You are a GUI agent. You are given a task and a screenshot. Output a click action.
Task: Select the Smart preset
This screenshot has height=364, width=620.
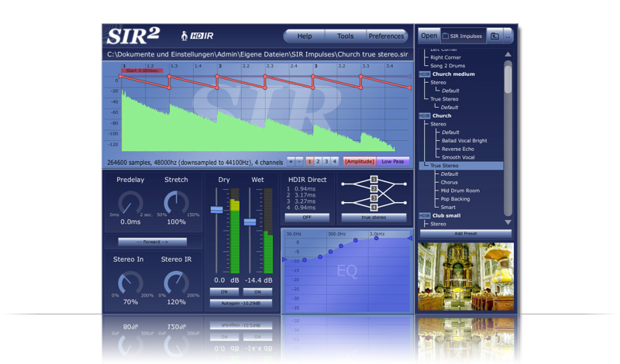[x=448, y=208]
